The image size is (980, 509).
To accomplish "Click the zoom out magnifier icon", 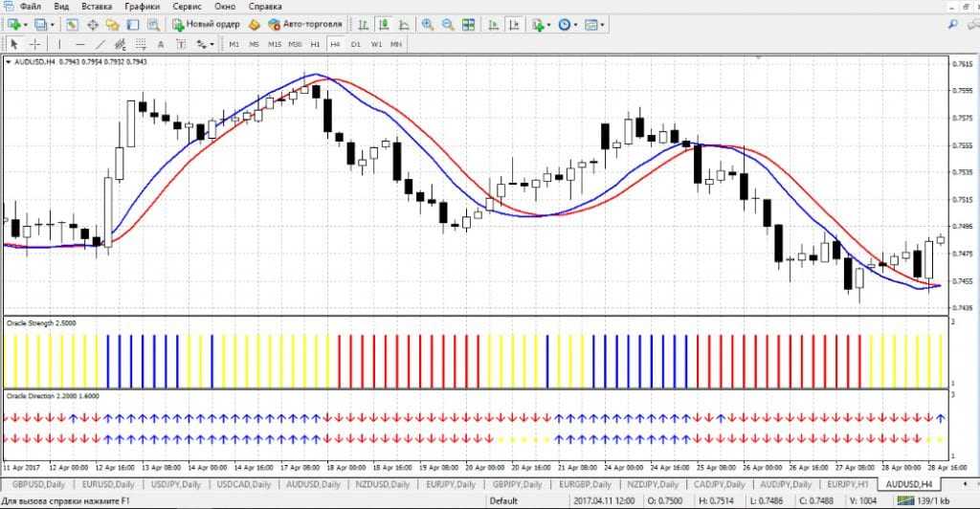I will (448, 24).
